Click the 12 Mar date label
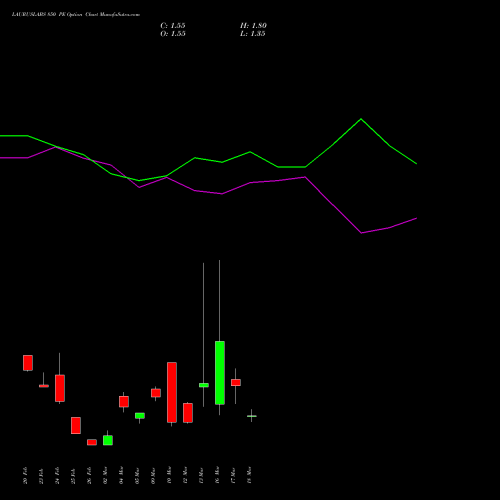The image size is (500, 500). pos(185,475)
